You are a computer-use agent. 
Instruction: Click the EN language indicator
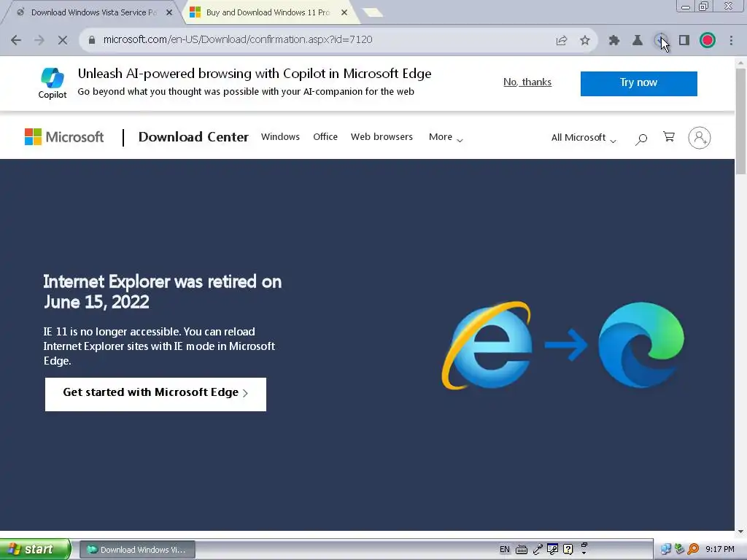click(505, 549)
